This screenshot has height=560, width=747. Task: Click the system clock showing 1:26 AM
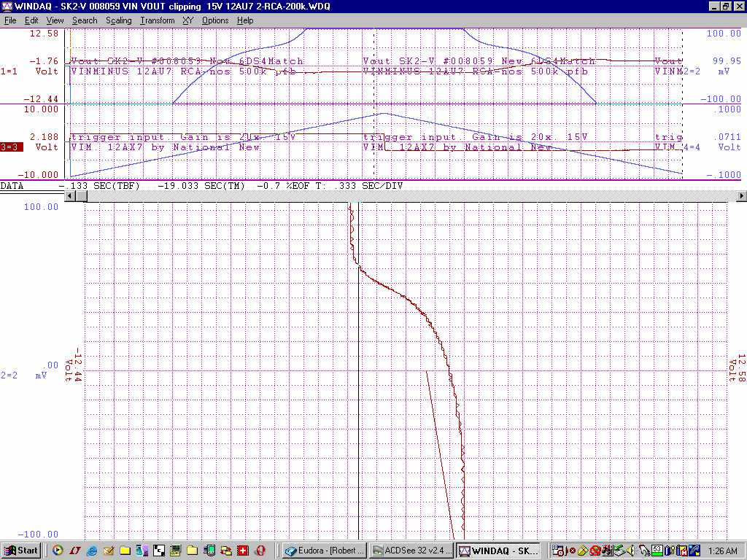[x=721, y=551]
